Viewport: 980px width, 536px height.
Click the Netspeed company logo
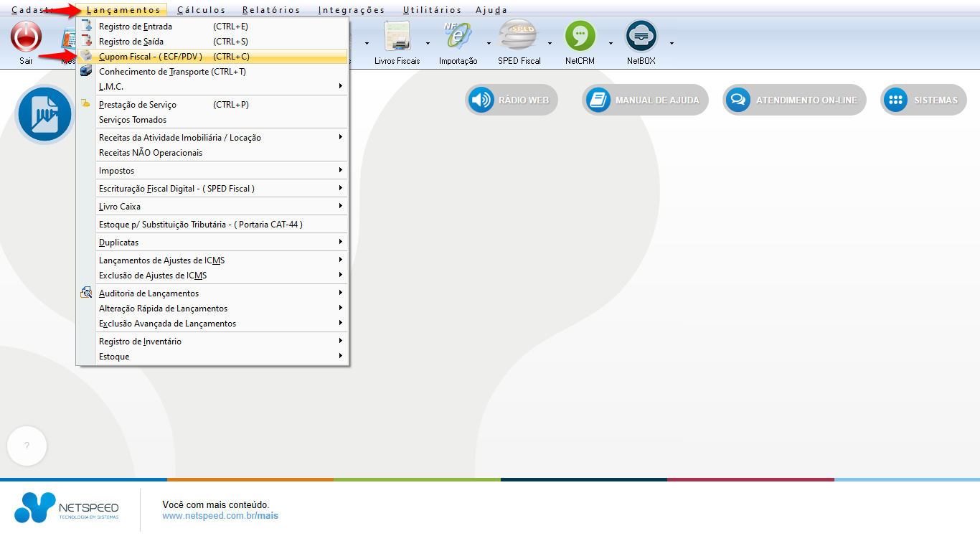click(x=67, y=507)
